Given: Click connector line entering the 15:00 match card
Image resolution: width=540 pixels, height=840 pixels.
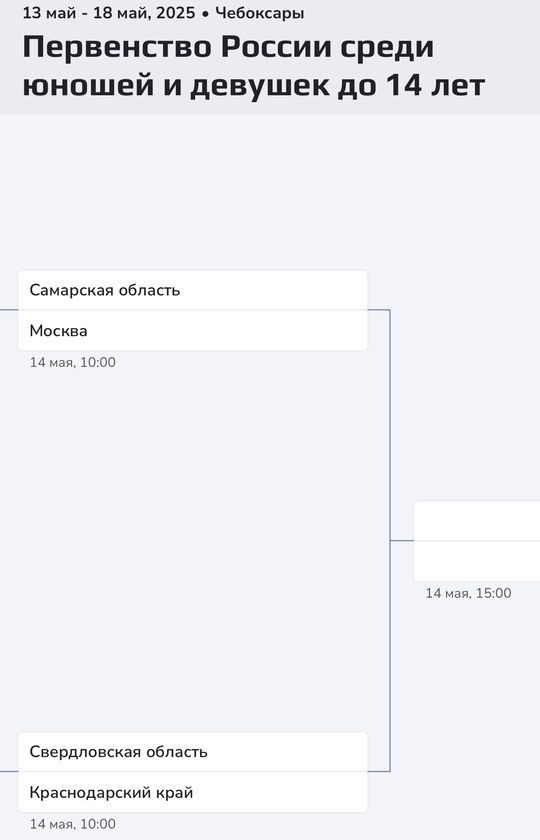Looking at the screenshot, I should point(402,541).
